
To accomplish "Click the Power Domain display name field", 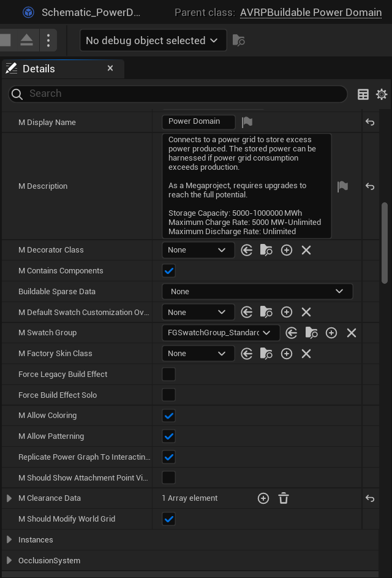I will coord(198,122).
